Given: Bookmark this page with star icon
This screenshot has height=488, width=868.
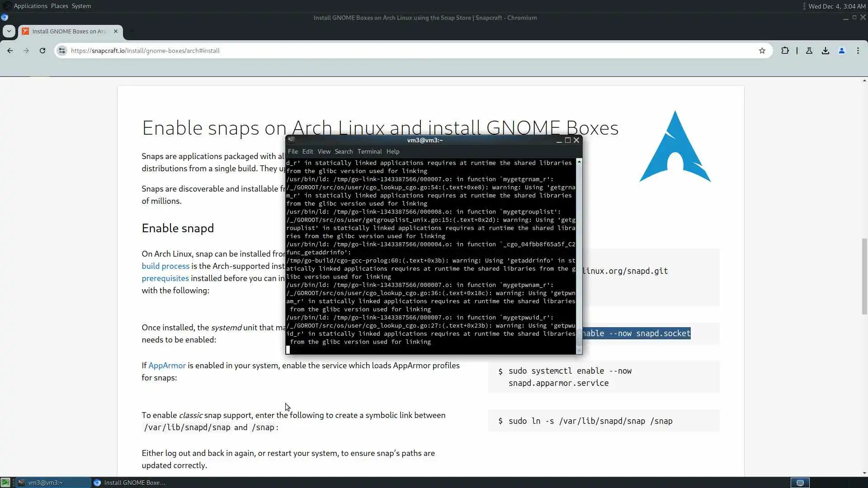Looking at the screenshot, I should [x=762, y=51].
